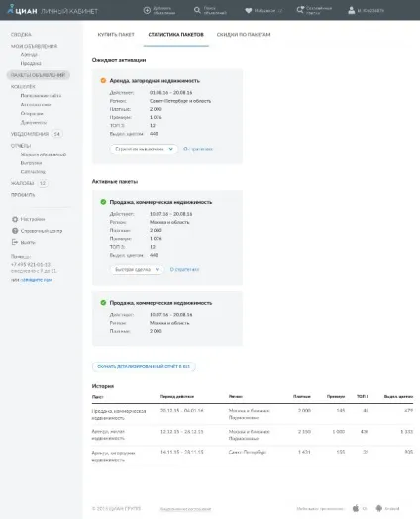Image resolution: width=420 pixels, height=519 pixels.
Task: Click download detailed report button
Action: pyautogui.click(x=144, y=366)
